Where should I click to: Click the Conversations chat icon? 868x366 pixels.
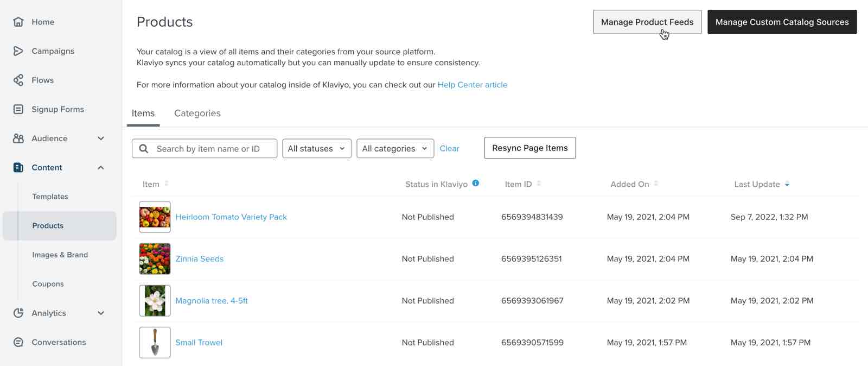pyautogui.click(x=18, y=342)
